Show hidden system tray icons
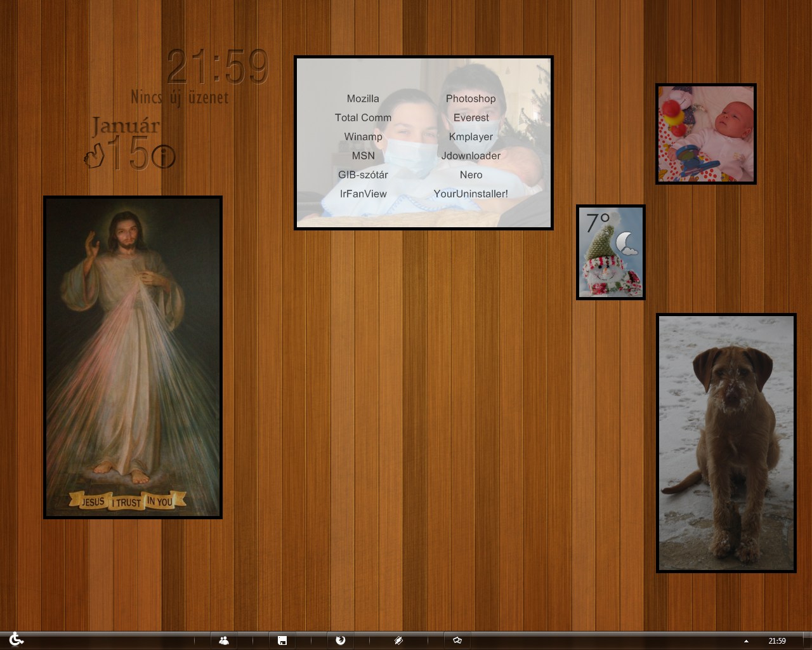 coord(746,641)
